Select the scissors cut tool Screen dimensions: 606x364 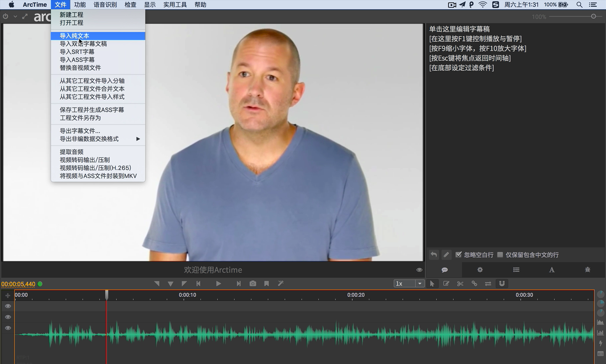[x=460, y=284]
